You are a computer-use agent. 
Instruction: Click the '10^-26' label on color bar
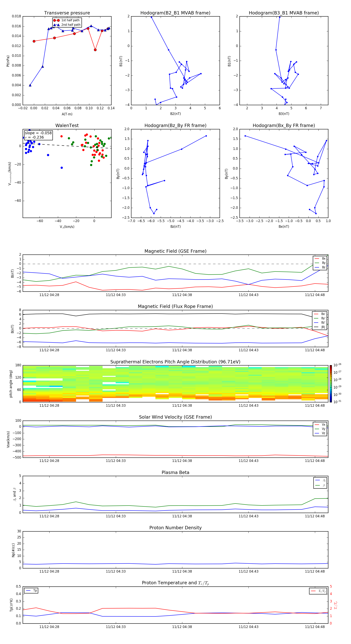click(x=337, y=365)
